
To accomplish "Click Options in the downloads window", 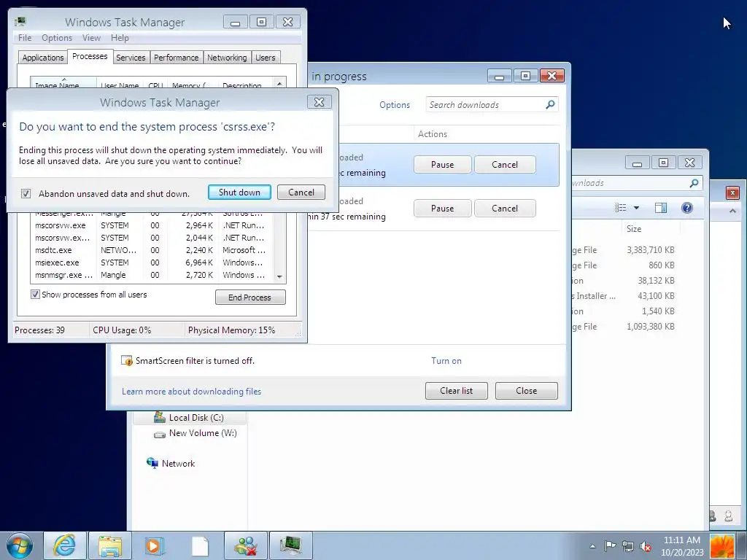I will coord(395,105).
